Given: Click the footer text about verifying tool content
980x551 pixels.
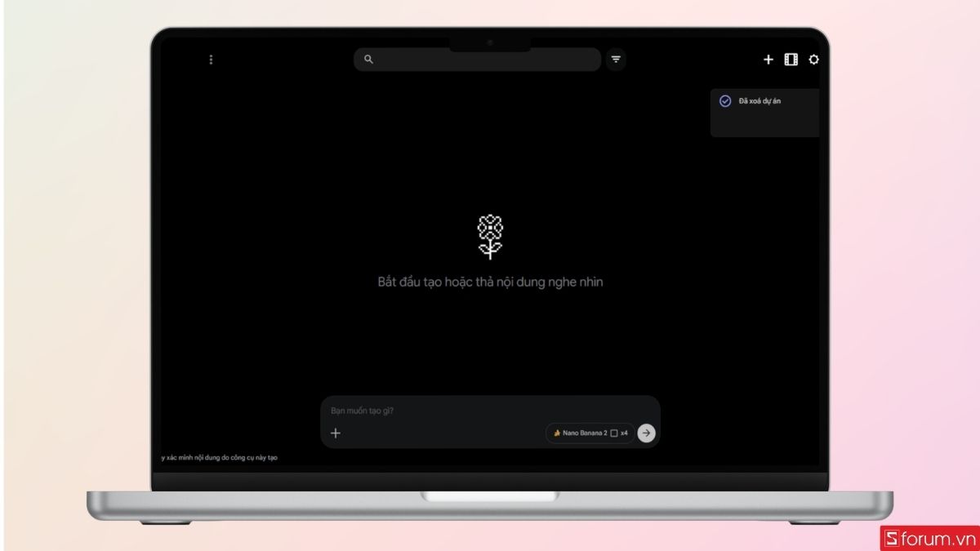Looking at the screenshot, I should [x=219, y=458].
